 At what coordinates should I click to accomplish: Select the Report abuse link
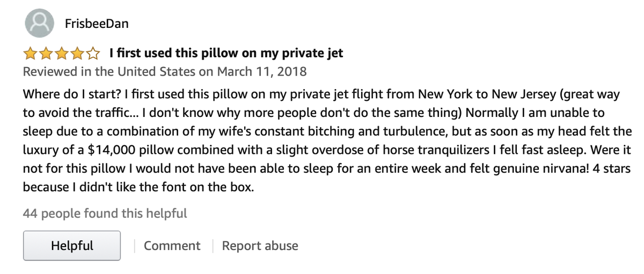click(260, 246)
